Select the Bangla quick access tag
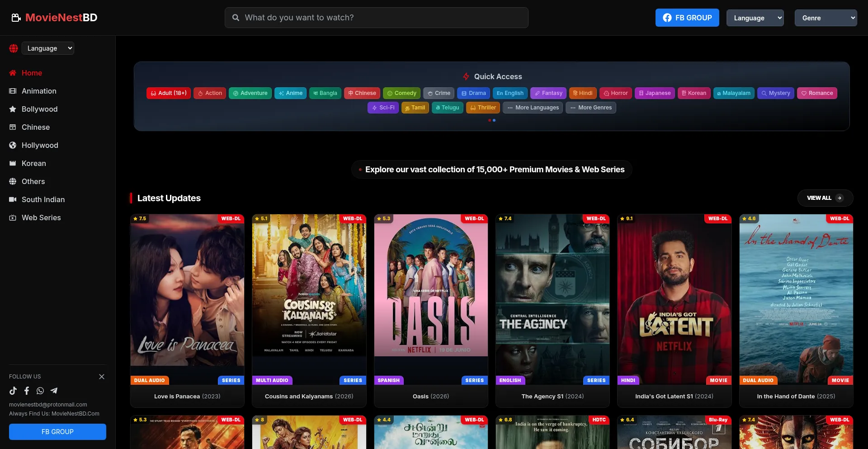 point(325,93)
